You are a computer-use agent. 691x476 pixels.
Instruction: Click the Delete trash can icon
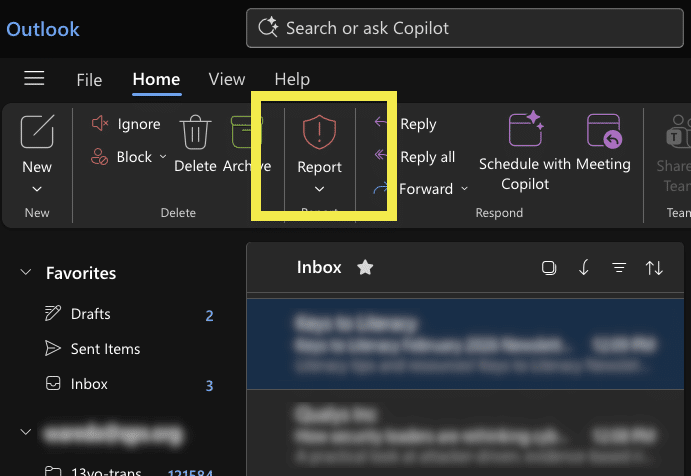tap(195, 133)
